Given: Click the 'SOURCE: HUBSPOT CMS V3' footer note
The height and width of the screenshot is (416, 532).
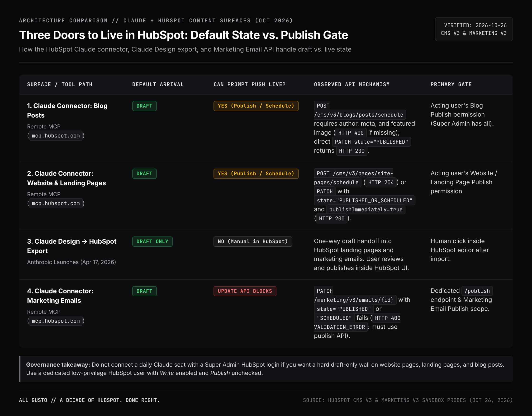Looking at the screenshot, I should [408, 400].
